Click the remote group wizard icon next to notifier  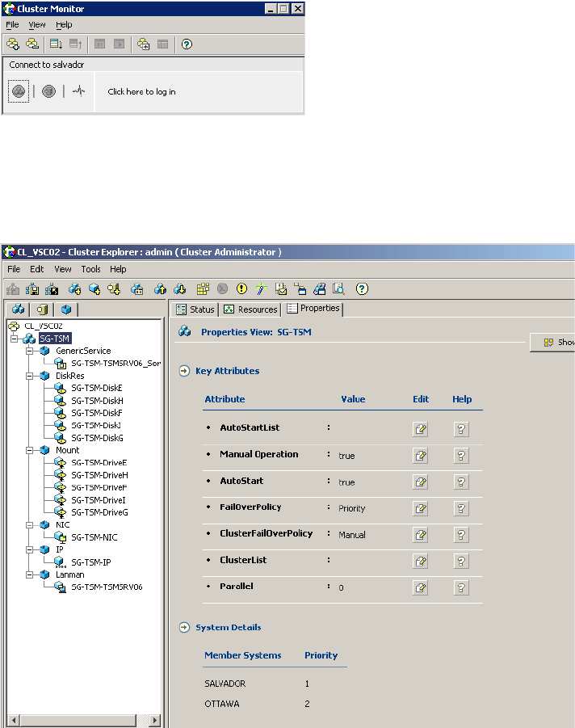300,289
